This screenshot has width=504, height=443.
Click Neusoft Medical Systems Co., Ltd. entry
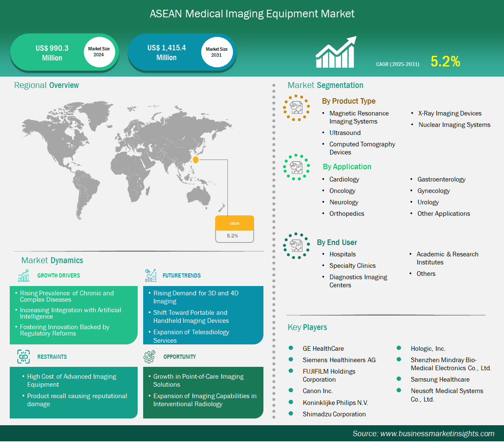(447, 395)
